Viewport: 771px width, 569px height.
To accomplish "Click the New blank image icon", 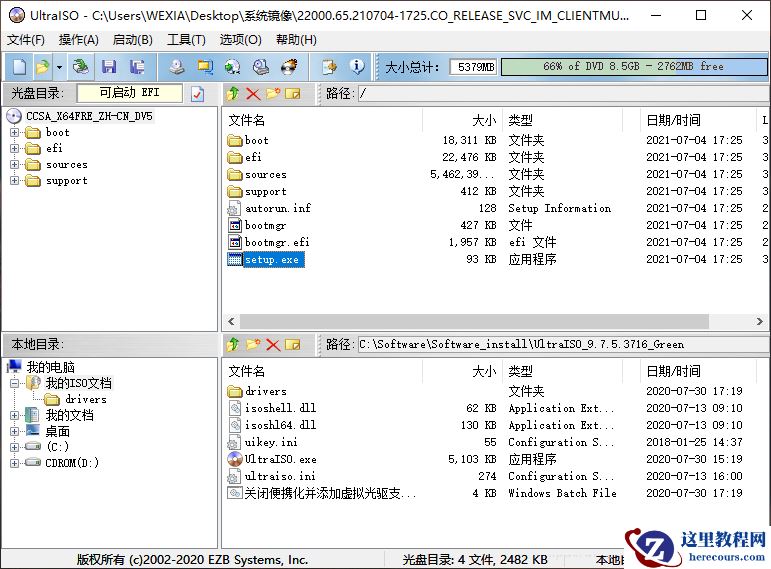I will coord(19,66).
